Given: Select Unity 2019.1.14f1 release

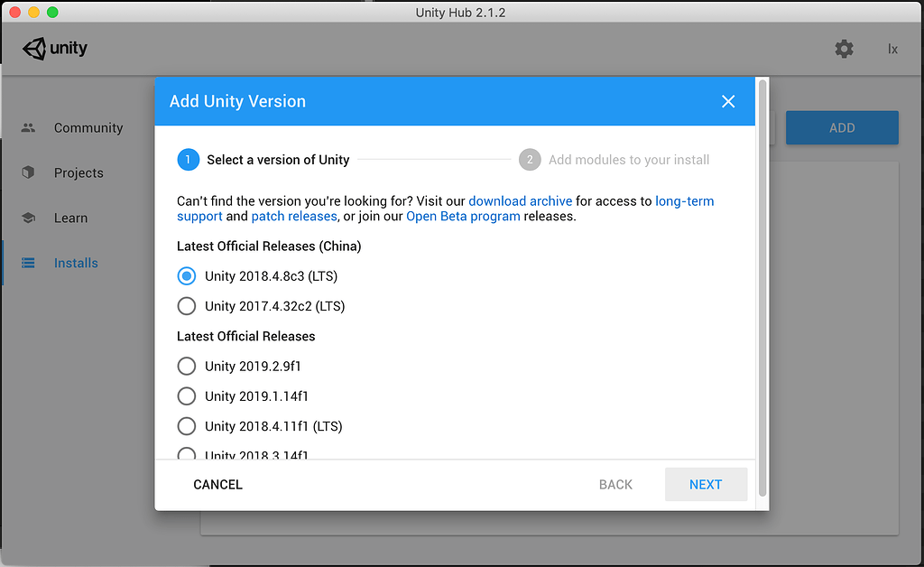Looking at the screenshot, I should 186,395.
